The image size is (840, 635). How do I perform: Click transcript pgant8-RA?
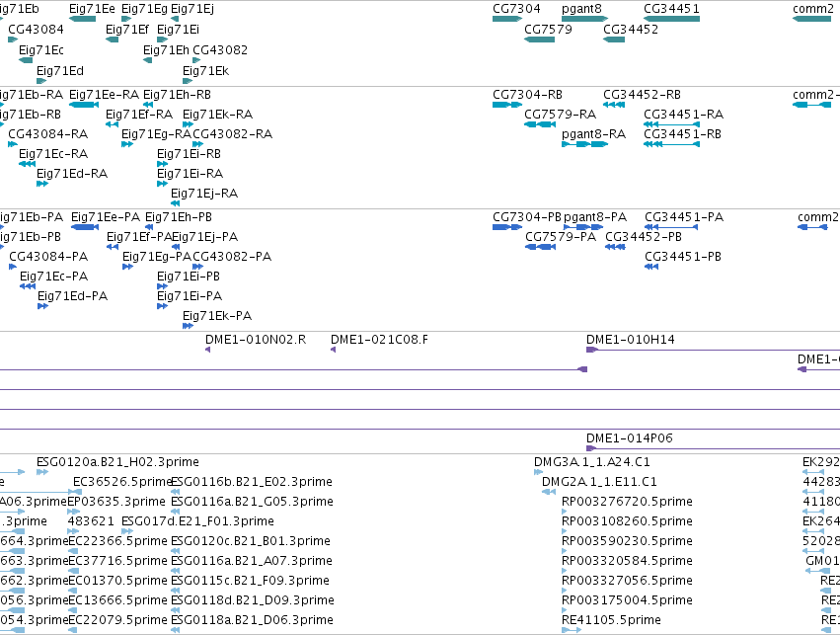pos(593,134)
